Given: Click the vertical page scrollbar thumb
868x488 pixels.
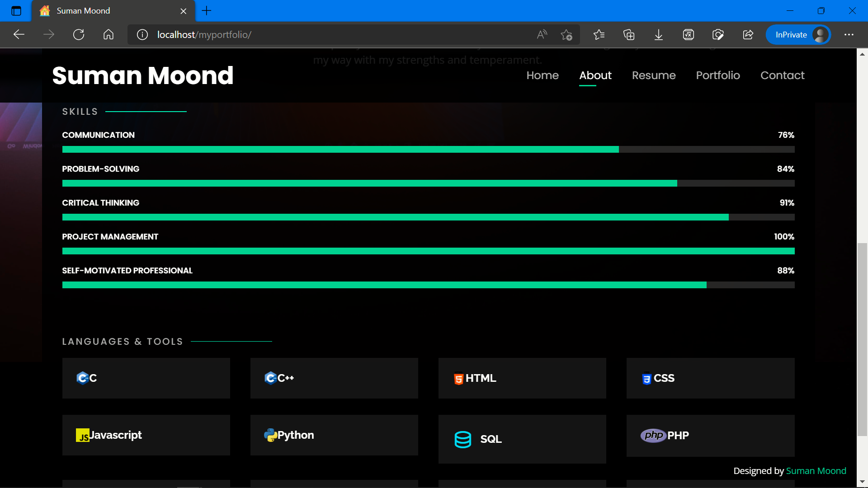Looking at the screenshot, I should click(862, 339).
